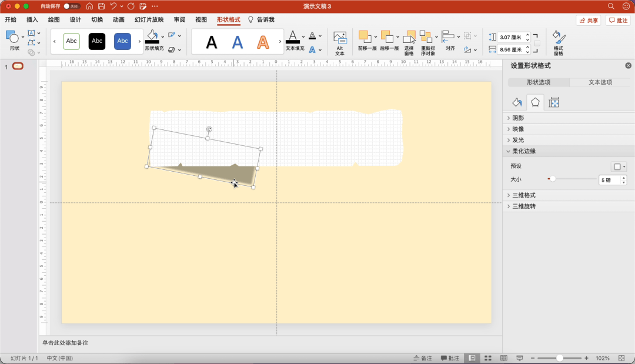Click the 选择窗格 selection pane icon
The height and width of the screenshot is (364, 635).
[x=409, y=43]
